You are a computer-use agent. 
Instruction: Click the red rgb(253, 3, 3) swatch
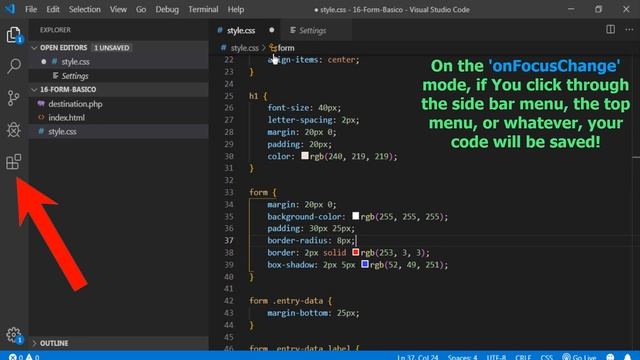pyautogui.click(x=356, y=252)
